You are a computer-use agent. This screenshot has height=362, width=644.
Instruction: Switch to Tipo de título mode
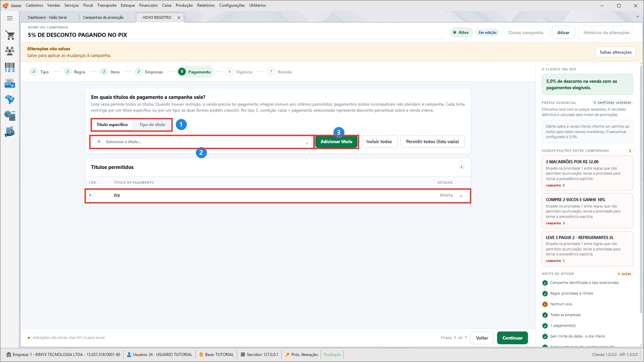(x=152, y=125)
